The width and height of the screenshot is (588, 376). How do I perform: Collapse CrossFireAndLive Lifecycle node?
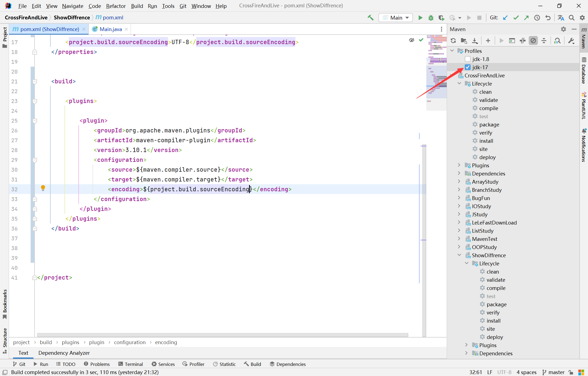click(x=460, y=83)
